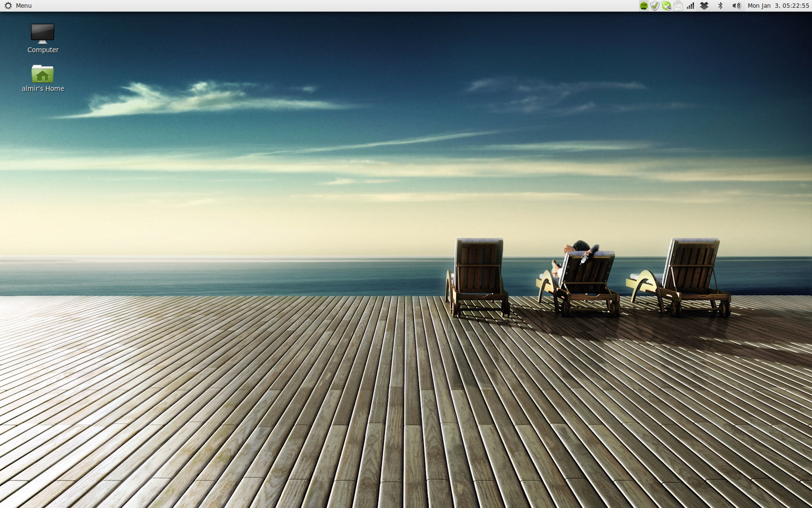This screenshot has height=508, width=812.
Task: Click the Spotify tray icon
Action: pos(644,6)
